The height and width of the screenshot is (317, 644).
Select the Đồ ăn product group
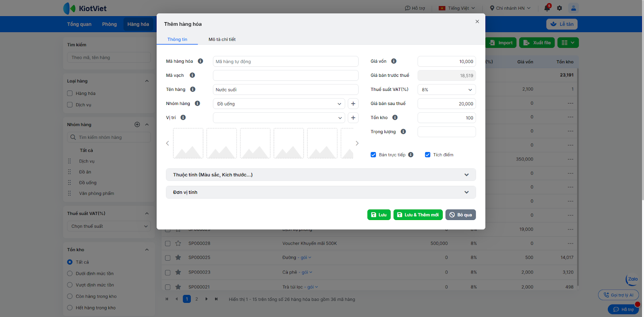point(85,172)
